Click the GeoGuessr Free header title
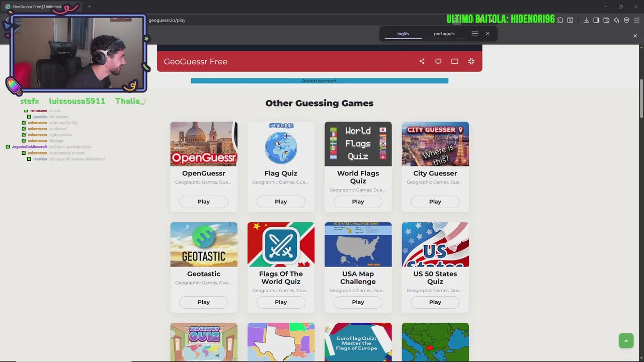Screen dimensions: 644x362 196,61
